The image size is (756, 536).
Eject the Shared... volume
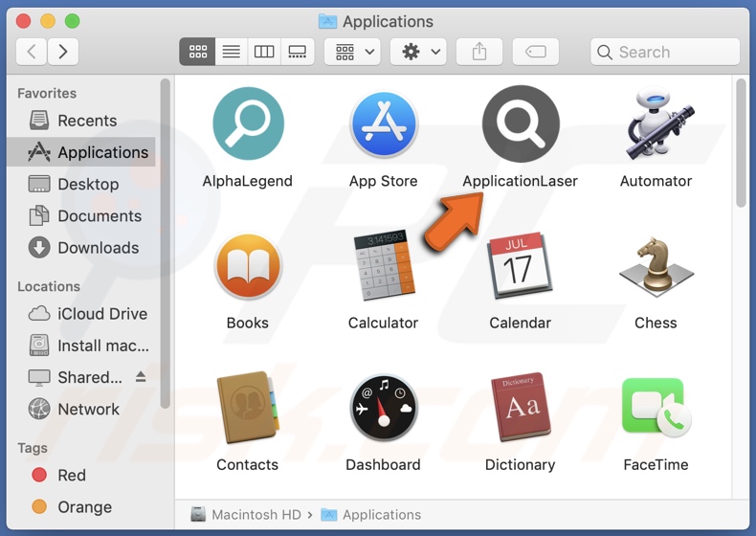click(141, 377)
